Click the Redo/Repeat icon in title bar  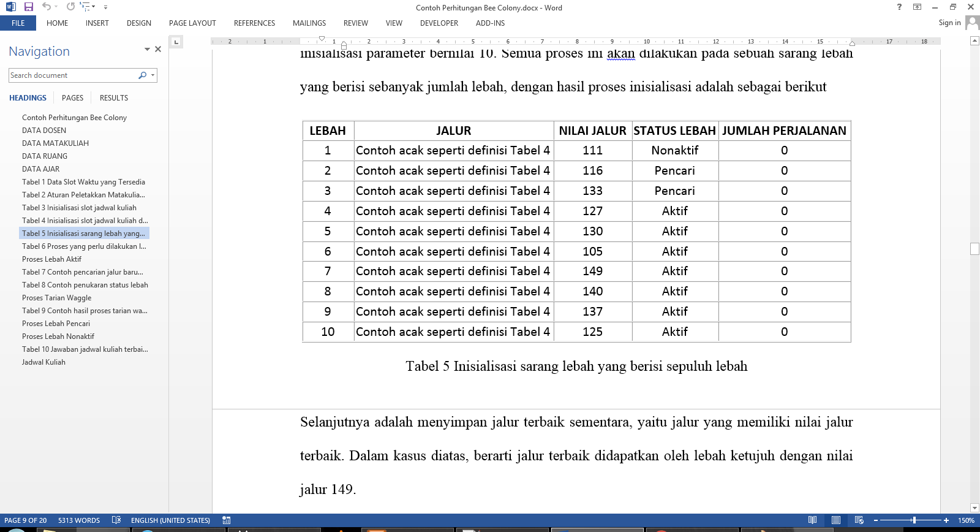70,7
